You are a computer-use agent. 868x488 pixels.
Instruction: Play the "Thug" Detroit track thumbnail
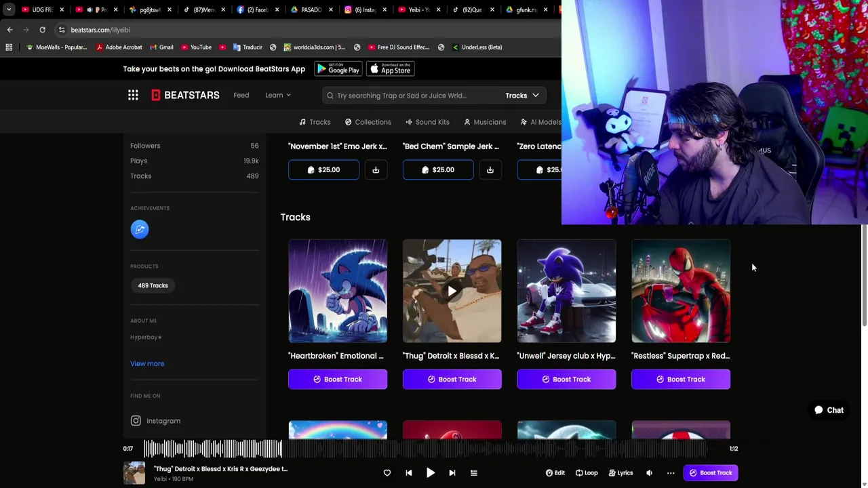tap(452, 291)
